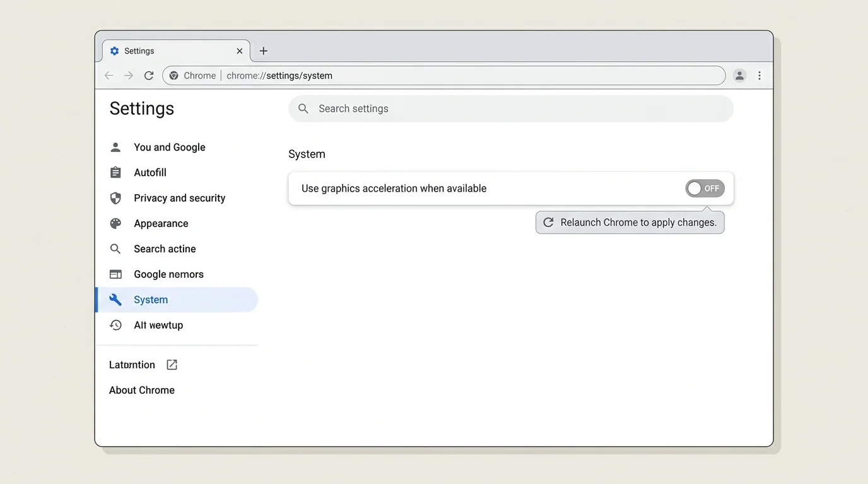Viewport: 868px width, 484px height.
Task: Click the Chrome site info icon in address bar
Action: pyautogui.click(x=174, y=76)
